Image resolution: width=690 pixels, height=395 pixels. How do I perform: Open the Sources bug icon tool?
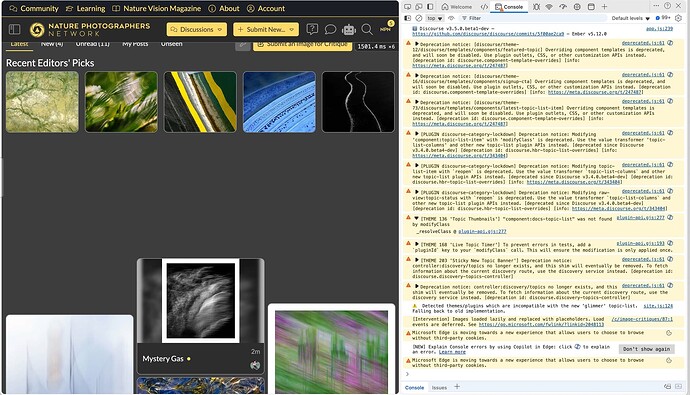click(536, 7)
